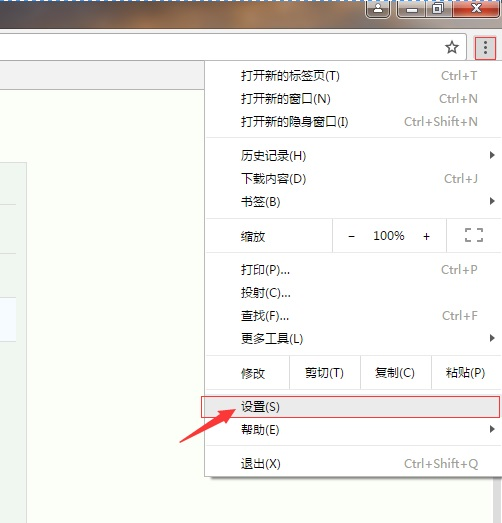Toggle fullscreen mode icon next to zoom
Viewport: 502px width, 523px height.
[474, 235]
